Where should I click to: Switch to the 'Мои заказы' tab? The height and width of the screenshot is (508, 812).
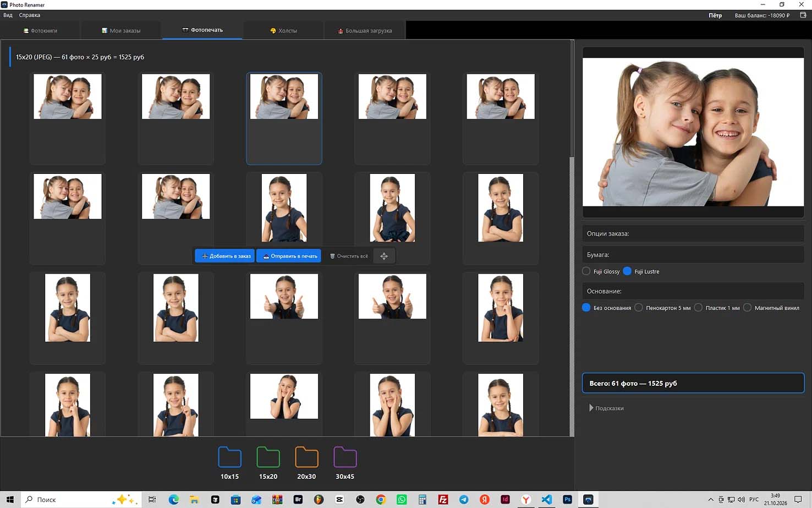(121, 31)
